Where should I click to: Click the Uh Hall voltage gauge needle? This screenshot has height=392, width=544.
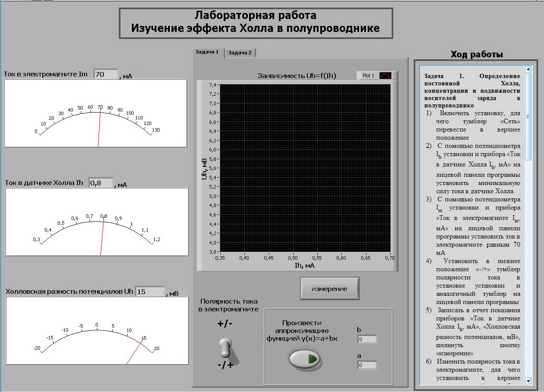point(135,351)
